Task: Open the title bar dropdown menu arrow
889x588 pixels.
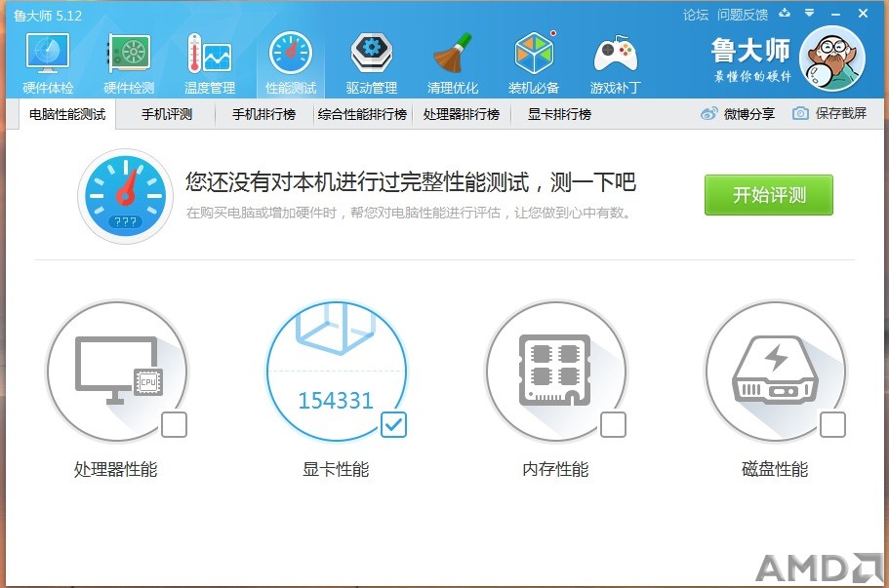Action: [810, 13]
